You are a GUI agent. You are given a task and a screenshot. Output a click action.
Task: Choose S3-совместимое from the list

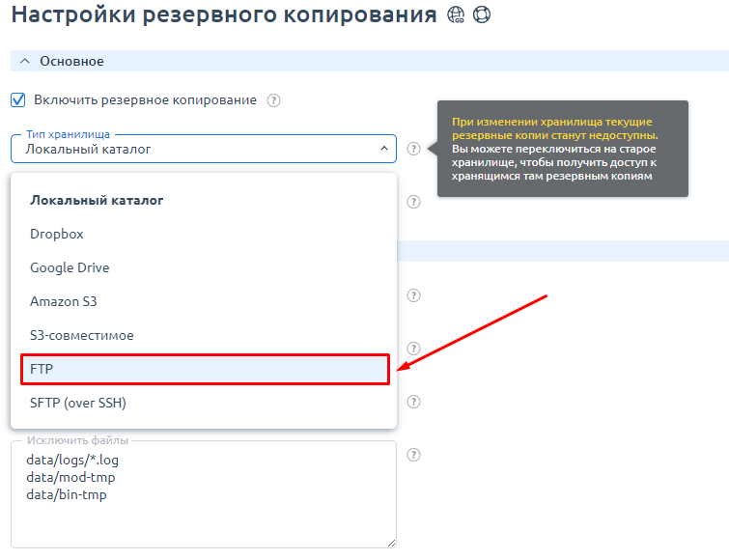click(x=81, y=335)
